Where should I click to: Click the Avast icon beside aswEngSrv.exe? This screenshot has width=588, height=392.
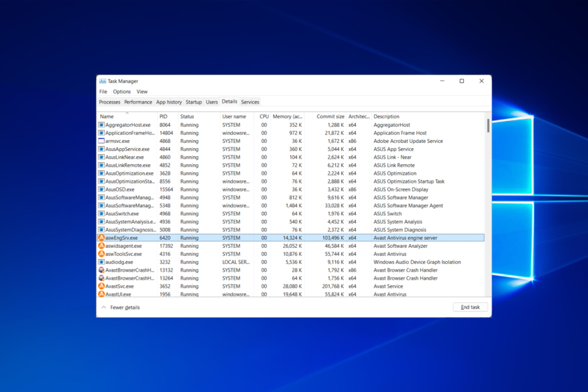(101, 237)
